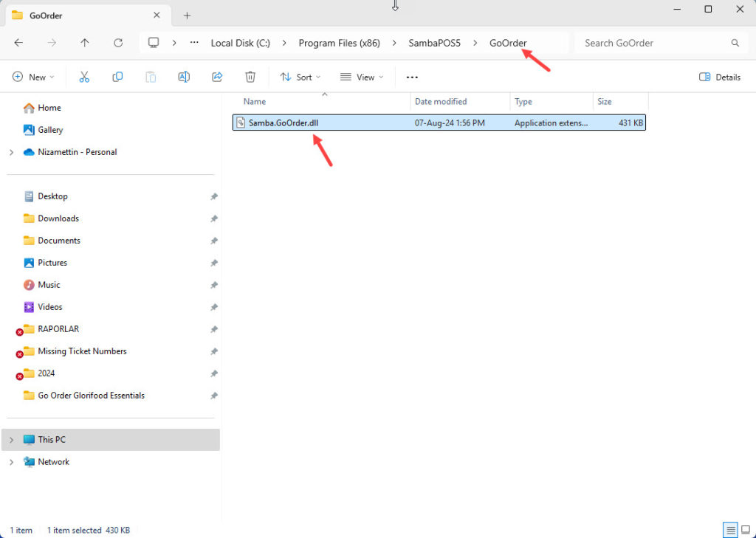
Task: Click the GoOrder breadcrumb
Action: click(508, 43)
